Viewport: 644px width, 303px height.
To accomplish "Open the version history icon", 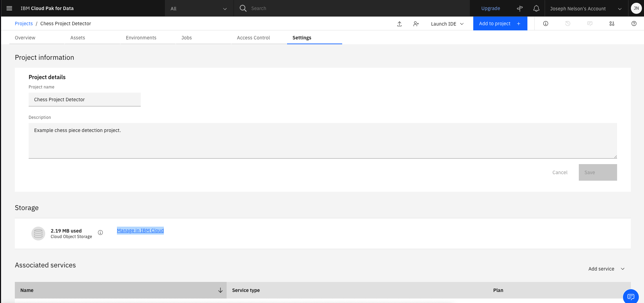I will pyautogui.click(x=568, y=23).
